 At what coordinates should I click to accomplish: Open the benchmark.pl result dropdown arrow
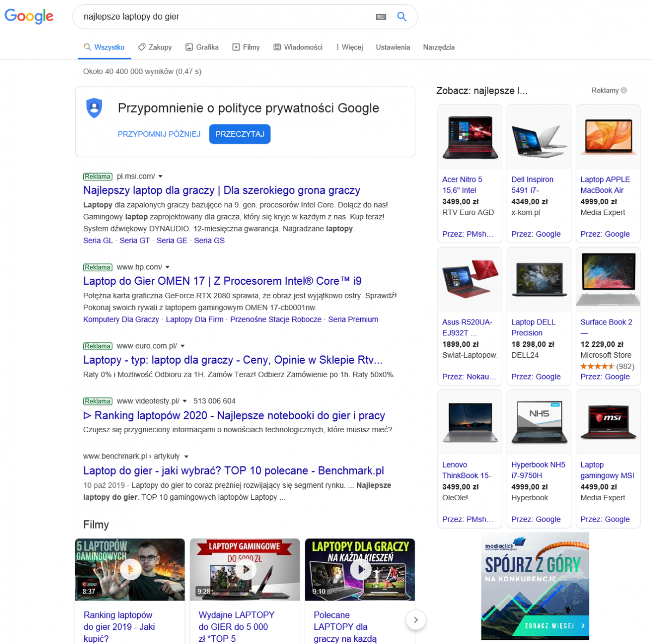click(x=187, y=457)
